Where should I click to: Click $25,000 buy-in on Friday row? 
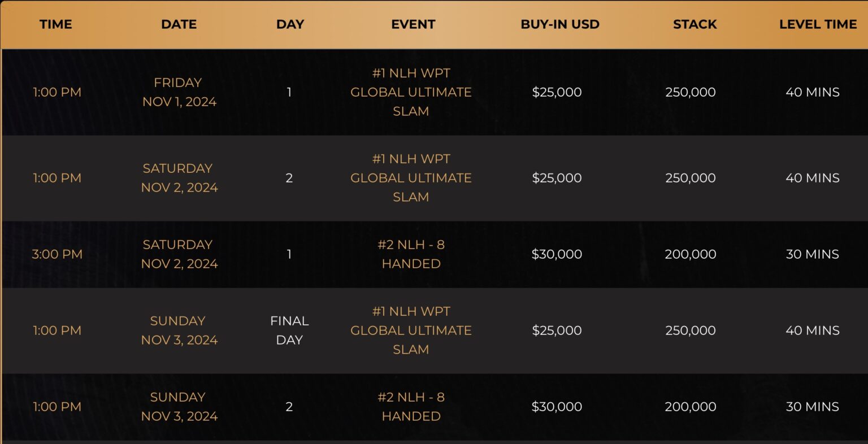557,92
